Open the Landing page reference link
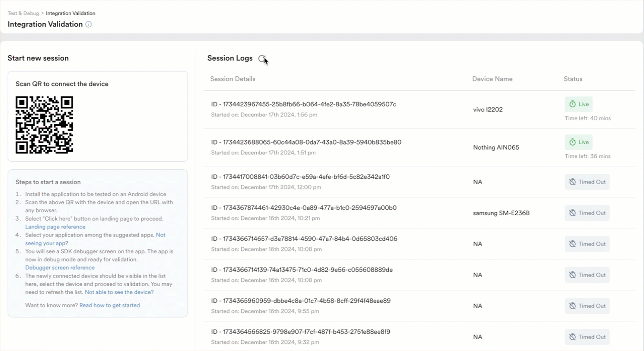 click(x=55, y=227)
